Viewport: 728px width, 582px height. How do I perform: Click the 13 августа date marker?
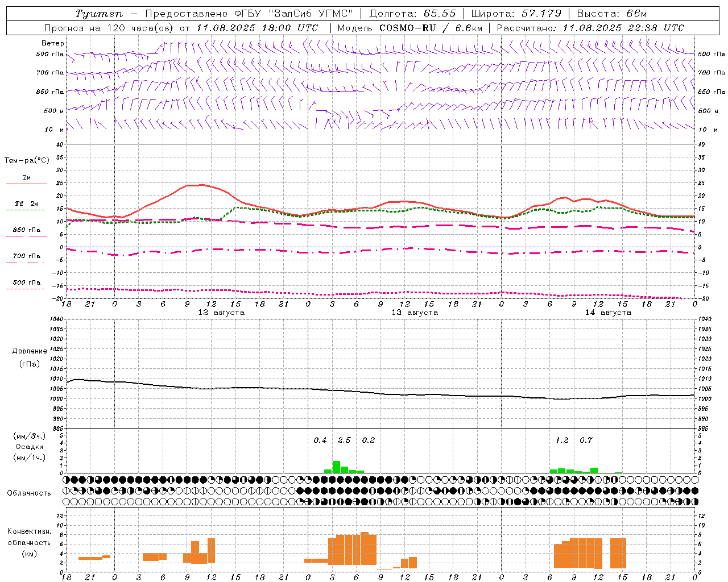click(415, 313)
